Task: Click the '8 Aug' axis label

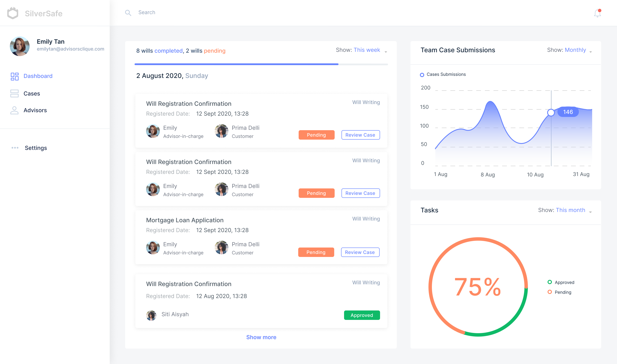Action: 488,175
